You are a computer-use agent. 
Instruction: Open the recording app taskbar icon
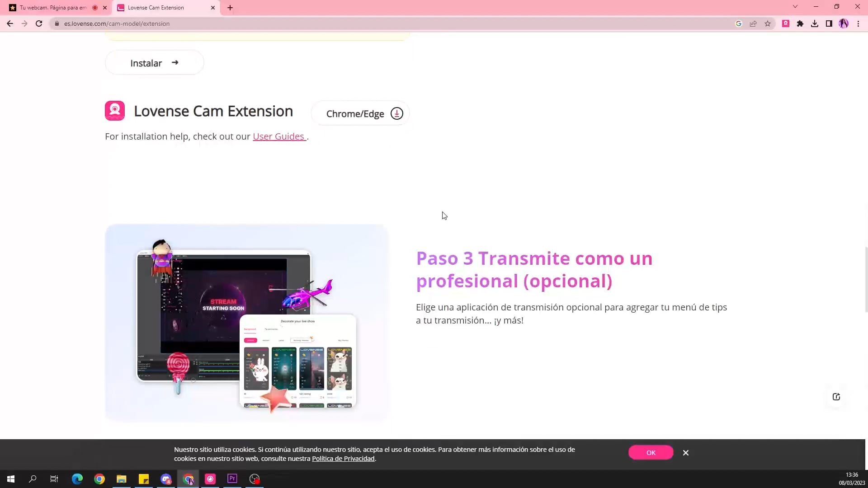(x=255, y=479)
